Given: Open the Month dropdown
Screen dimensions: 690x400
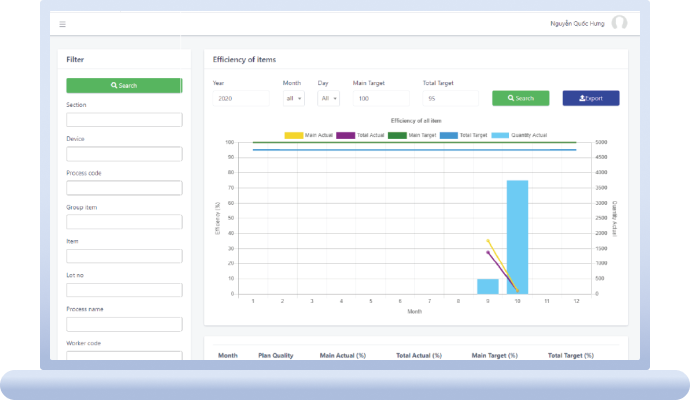Looking at the screenshot, I should point(294,98).
